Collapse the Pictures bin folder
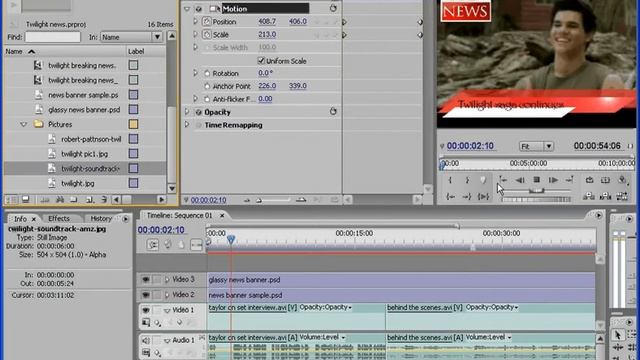Viewport: 640px width, 360px height. point(24,124)
